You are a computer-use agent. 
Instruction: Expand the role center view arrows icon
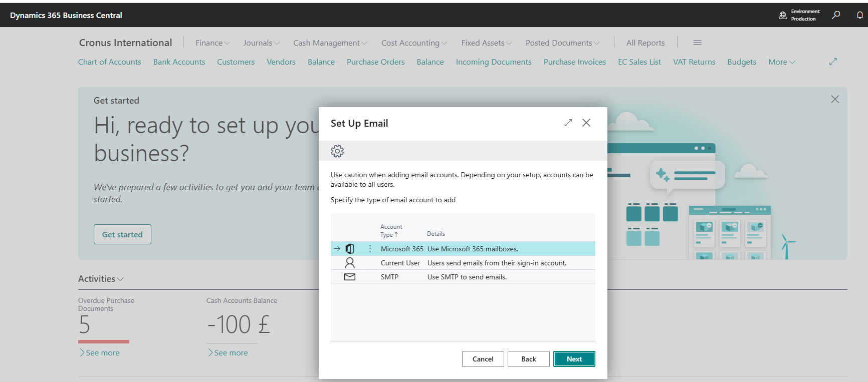[833, 62]
